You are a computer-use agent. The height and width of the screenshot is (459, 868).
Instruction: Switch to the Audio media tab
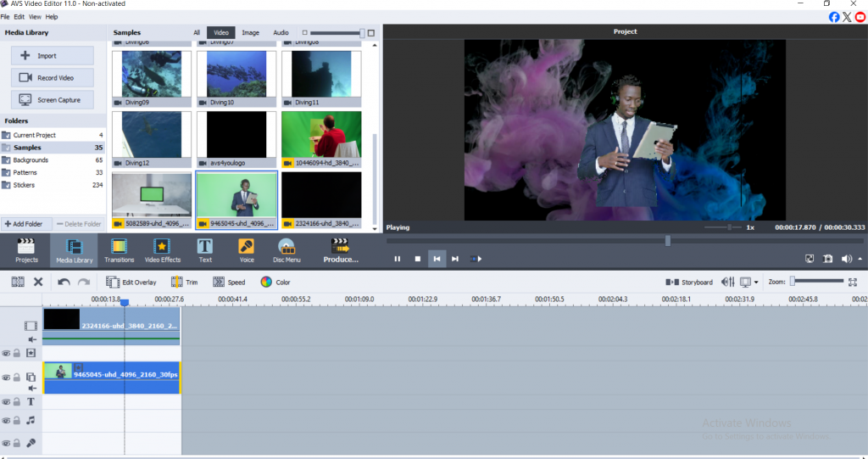point(281,33)
